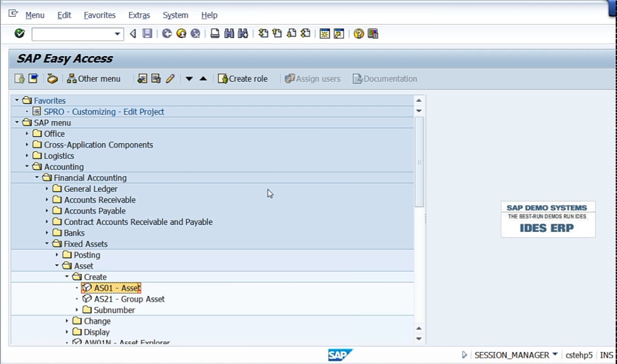Select the Posting folder label
This screenshot has width=617, height=364.
87,255
